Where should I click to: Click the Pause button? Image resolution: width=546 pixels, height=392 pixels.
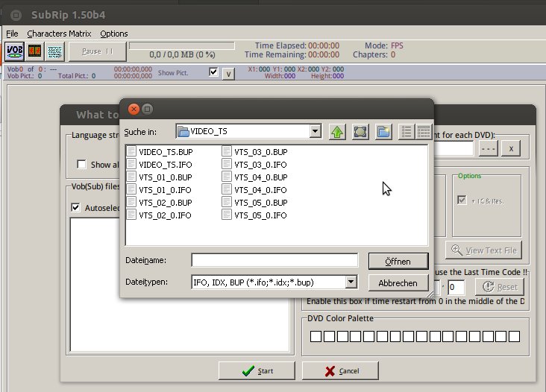tap(98, 51)
